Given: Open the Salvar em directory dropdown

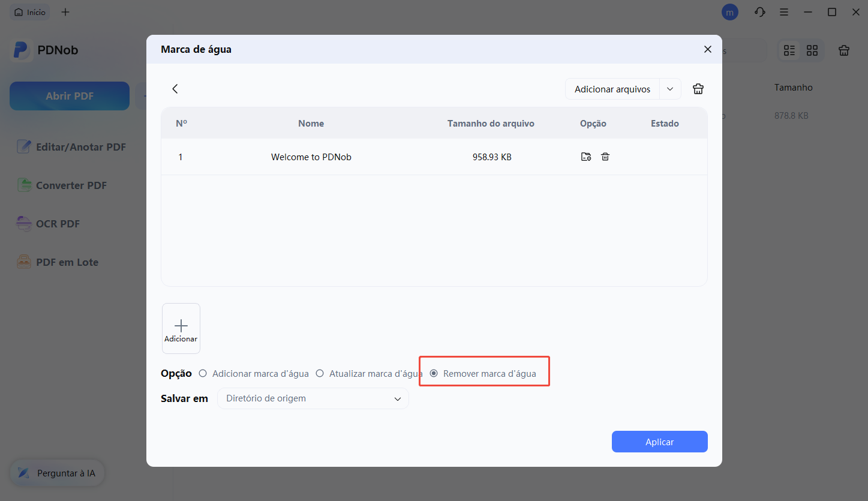Looking at the screenshot, I should pos(313,398).
